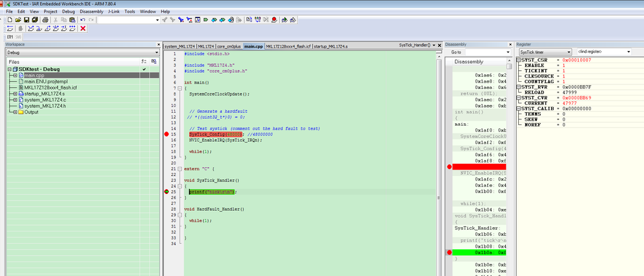Click the debugger Reset icon
Viewport: 644px width, 276px height.
(x=10, y=28)
